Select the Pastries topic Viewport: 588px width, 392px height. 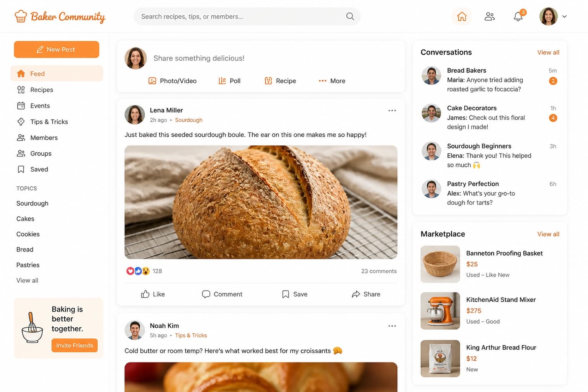coord(28,265)
